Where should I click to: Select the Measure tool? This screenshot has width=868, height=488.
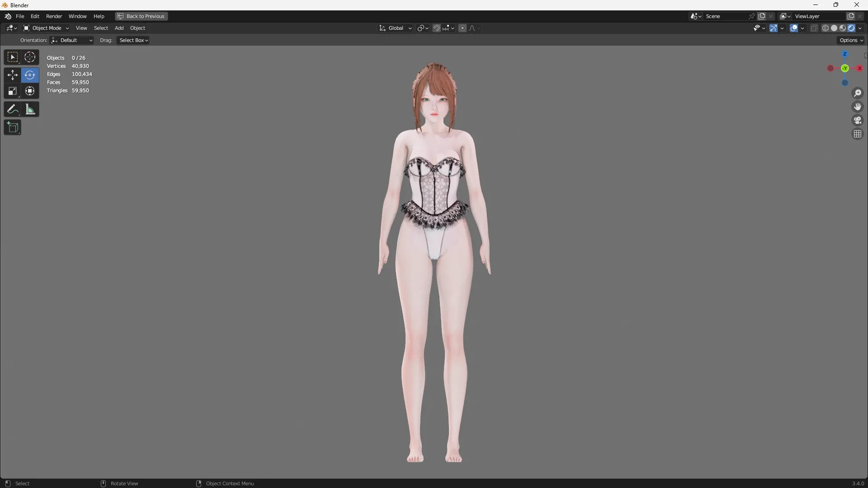[29, 109]
